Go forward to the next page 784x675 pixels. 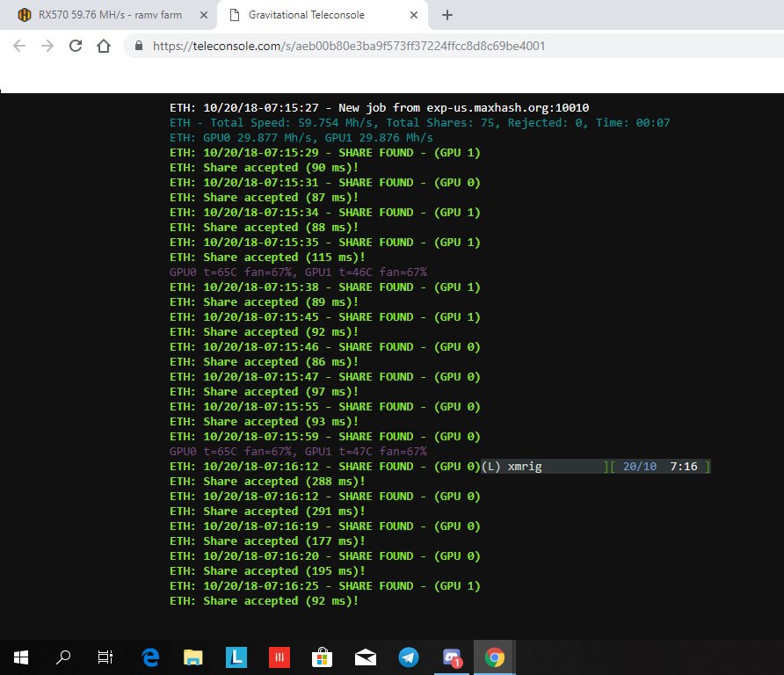47,46
